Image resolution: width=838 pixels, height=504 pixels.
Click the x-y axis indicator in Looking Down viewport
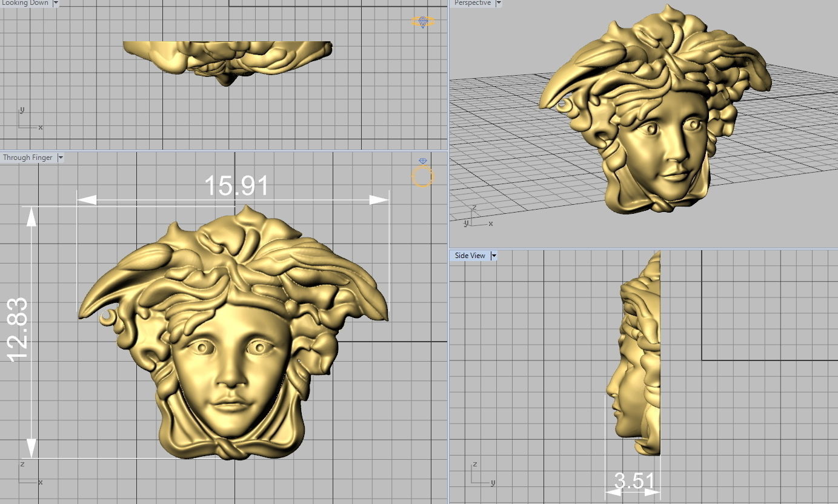click(30, 119)
